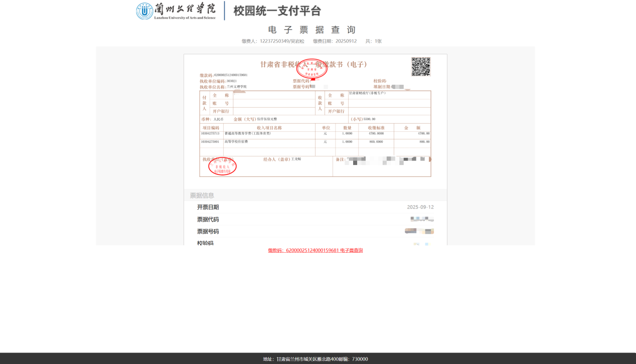The image size is (636, 364).
Task: Open the red 缴款码 电子票查询 link
Action: pyautogui.click(x=315, y=250)
